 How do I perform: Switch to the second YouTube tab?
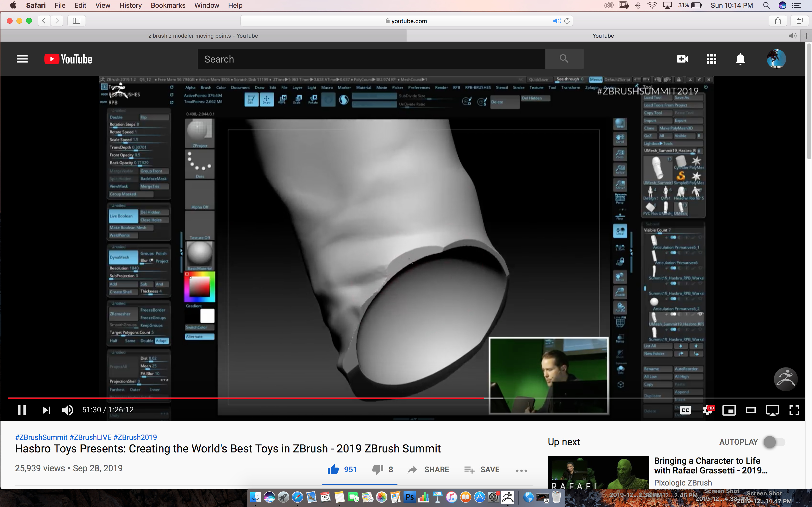603,36
